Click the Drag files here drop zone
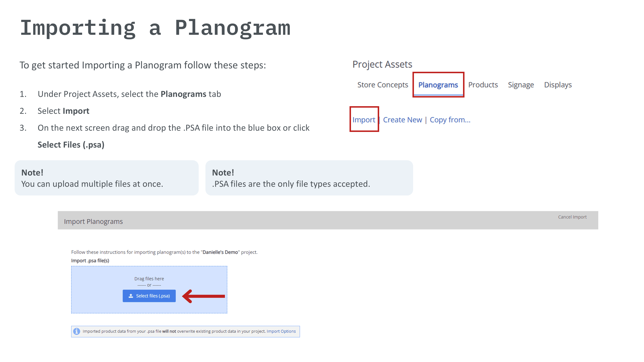This screenshot has width=644, height=362. [149, 278]
